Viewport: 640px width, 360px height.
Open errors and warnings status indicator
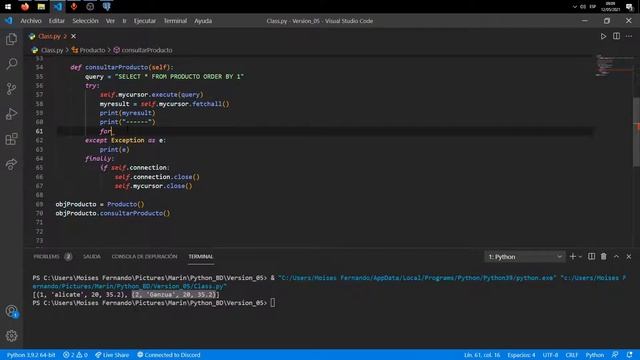[x=75, y=355]
